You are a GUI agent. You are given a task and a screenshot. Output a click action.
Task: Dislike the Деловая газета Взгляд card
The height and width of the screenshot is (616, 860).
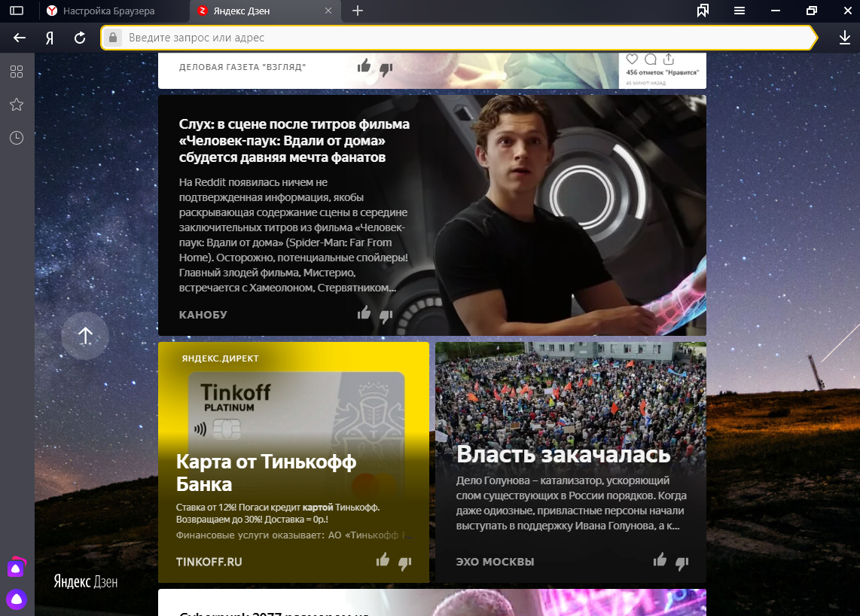pyautogui.click(x=386, y=69)
